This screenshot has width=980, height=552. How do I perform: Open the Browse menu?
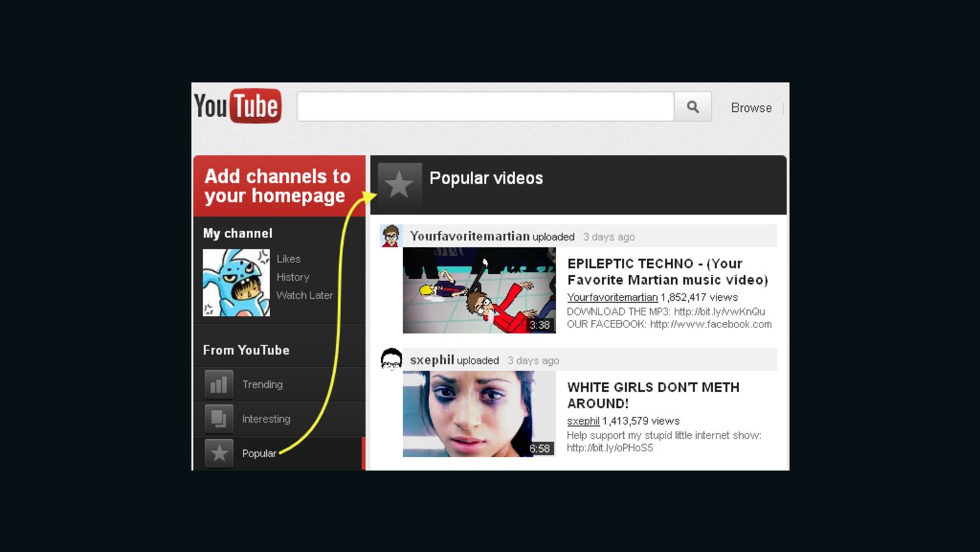coord(751,107)
